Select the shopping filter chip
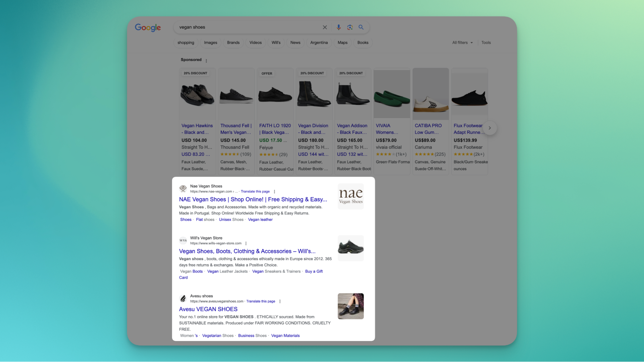 [186, 42]
